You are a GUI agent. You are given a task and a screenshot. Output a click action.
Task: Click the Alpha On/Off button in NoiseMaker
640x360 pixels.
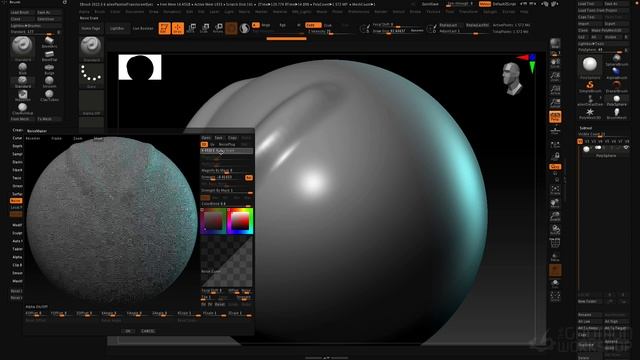tap(37, 307)
